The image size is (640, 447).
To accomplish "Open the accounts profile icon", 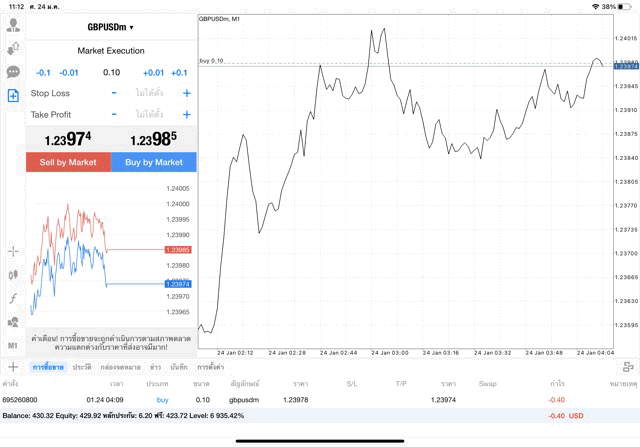I will pos(13,24).
